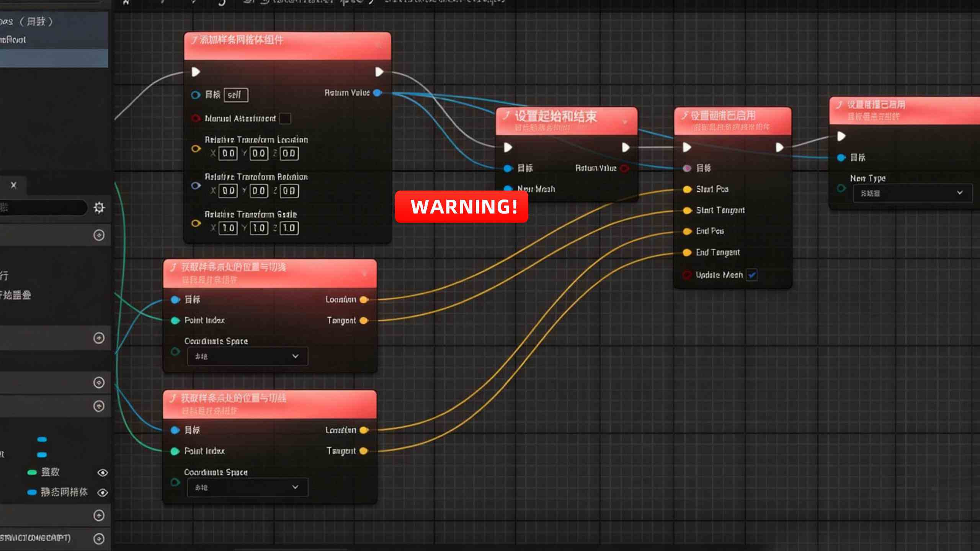
Task: Click the End Tangent input pin
Action: [687, 252]
